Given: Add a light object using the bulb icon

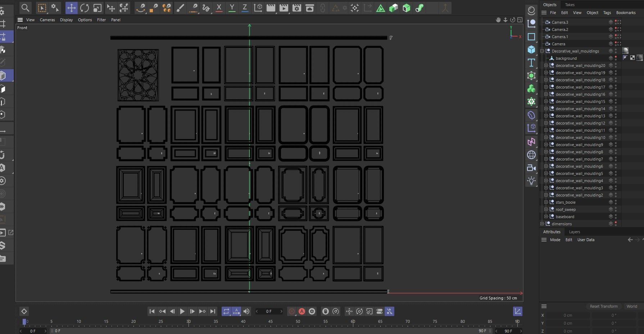Looking at the screenshot, I should point(531,181).
